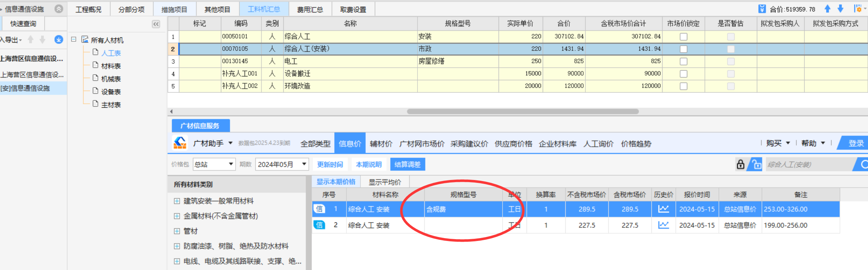868x270 pixels.
Task: Click the blue down arrow near 合价
Action: pos(840,9)
